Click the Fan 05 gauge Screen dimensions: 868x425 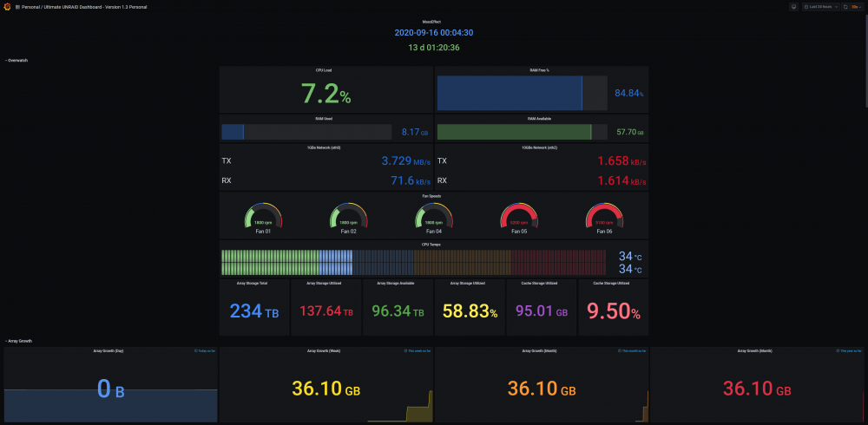click(x=519, y=216)
